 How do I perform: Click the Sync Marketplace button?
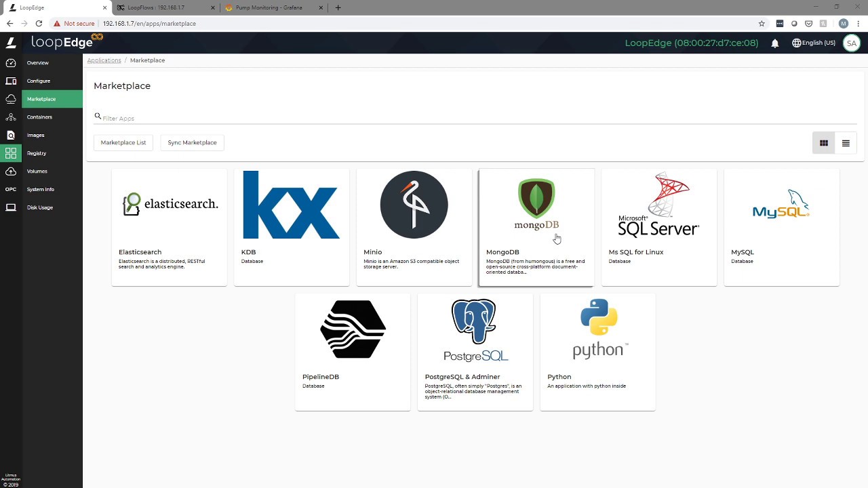coord(192,142)
